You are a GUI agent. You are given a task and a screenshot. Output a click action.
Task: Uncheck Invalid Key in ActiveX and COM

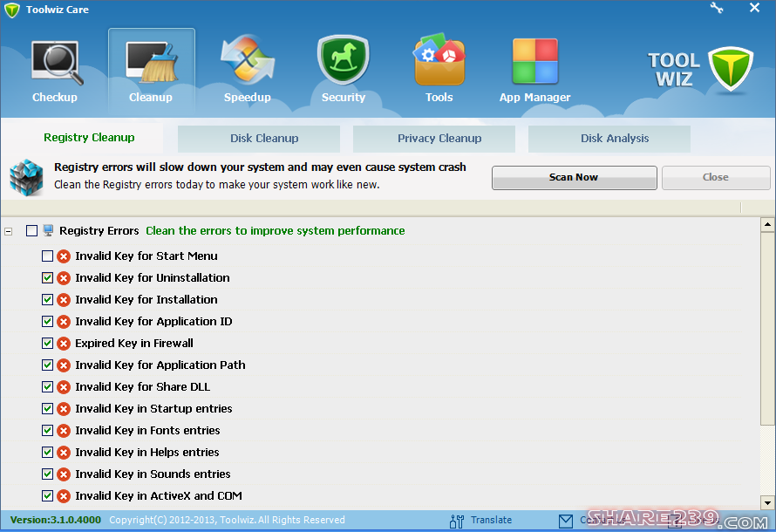47,495
